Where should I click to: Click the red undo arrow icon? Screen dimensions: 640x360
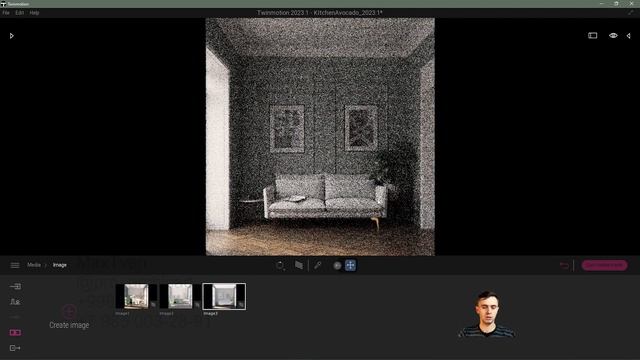pyautogui.click(x=564, y=265)
